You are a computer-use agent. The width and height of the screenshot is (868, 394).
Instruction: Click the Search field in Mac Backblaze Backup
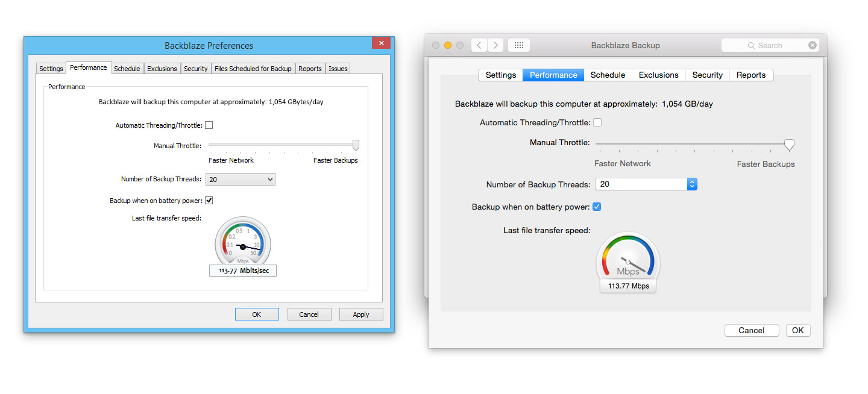(x=770, y=45)
